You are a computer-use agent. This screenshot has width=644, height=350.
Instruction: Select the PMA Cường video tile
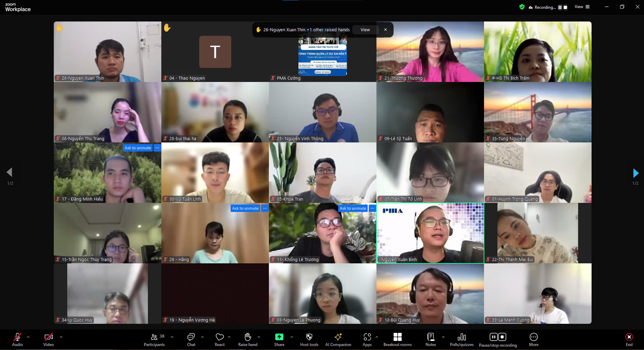tap(323, 52)
